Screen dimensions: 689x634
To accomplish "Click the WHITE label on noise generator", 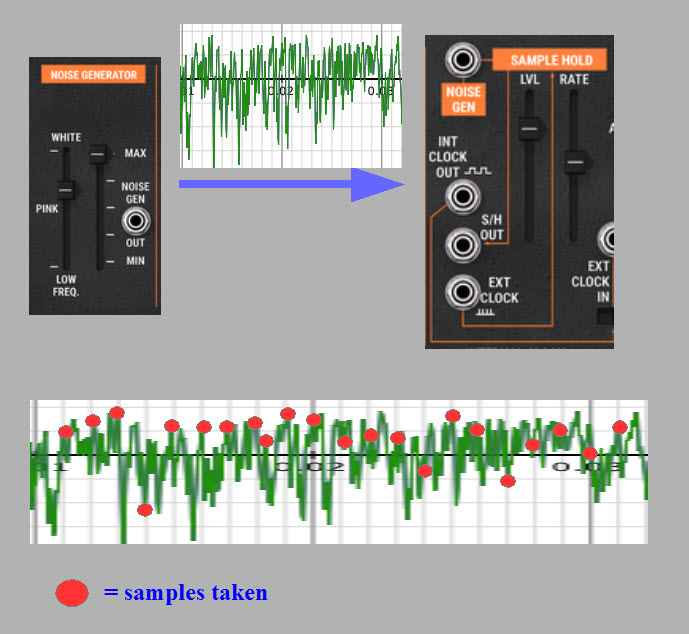I will 66,138.
